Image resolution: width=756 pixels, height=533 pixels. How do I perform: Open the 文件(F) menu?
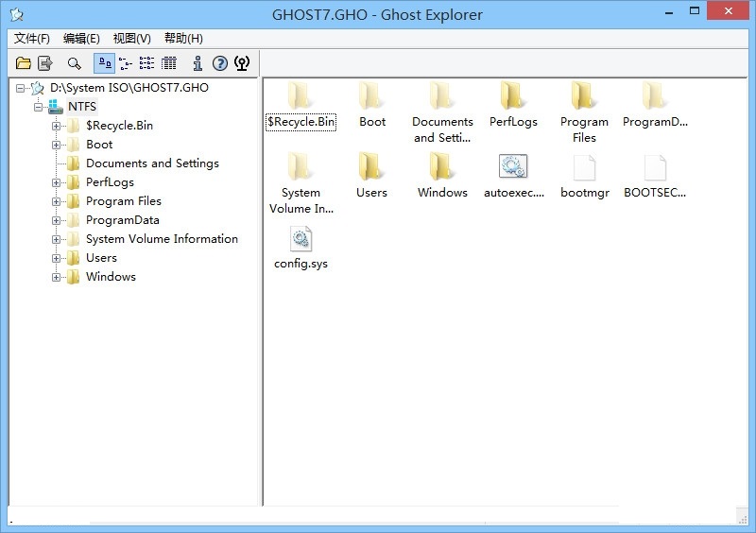32,38
